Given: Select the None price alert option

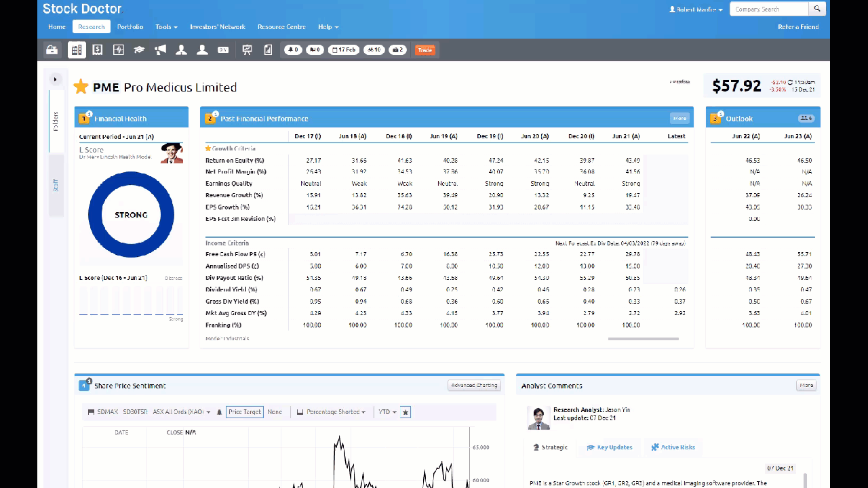Looking at the screenshot, I should click(x=275, y=412).
